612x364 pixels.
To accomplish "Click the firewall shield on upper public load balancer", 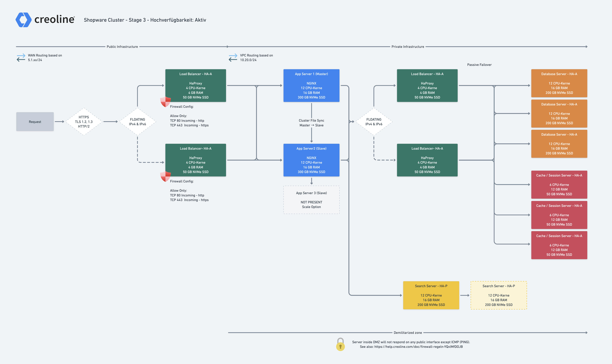I will coord(165,102).
